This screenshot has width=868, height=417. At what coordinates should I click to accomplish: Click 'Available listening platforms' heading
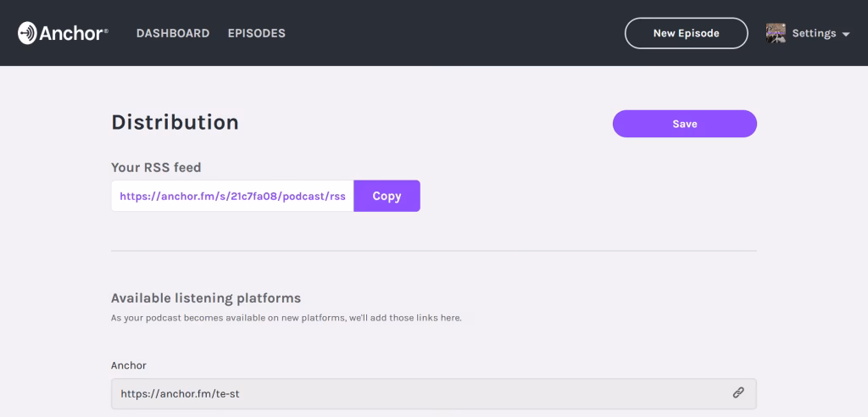coord(206,298)
